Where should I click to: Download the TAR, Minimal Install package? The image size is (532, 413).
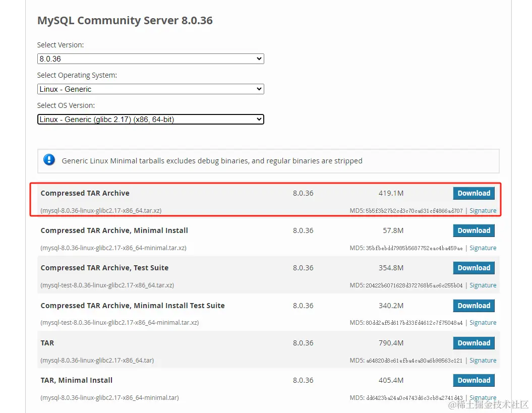click(474, 380)
